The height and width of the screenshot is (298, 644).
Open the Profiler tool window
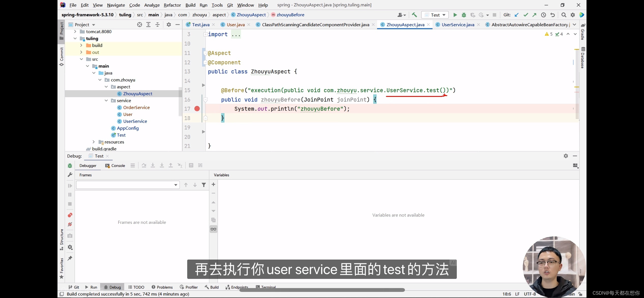pyautogui.click(x=189, y=287)
